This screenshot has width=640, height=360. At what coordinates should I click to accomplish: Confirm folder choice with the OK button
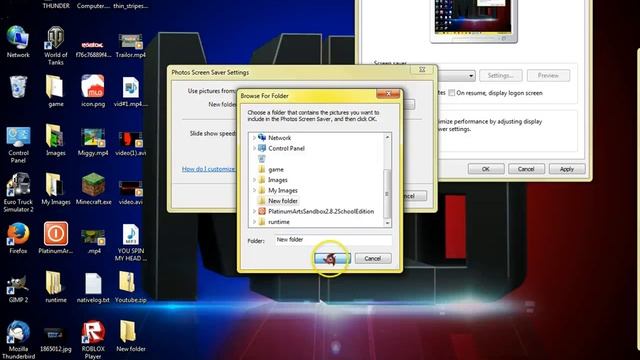tap(332, 258)
